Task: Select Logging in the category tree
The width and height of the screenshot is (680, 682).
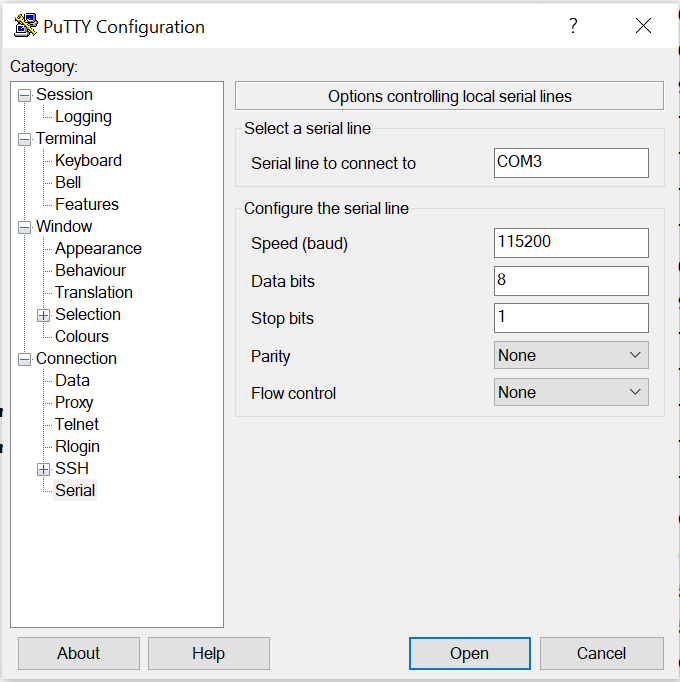Action: pyautogui.click(x=83, y=117)
